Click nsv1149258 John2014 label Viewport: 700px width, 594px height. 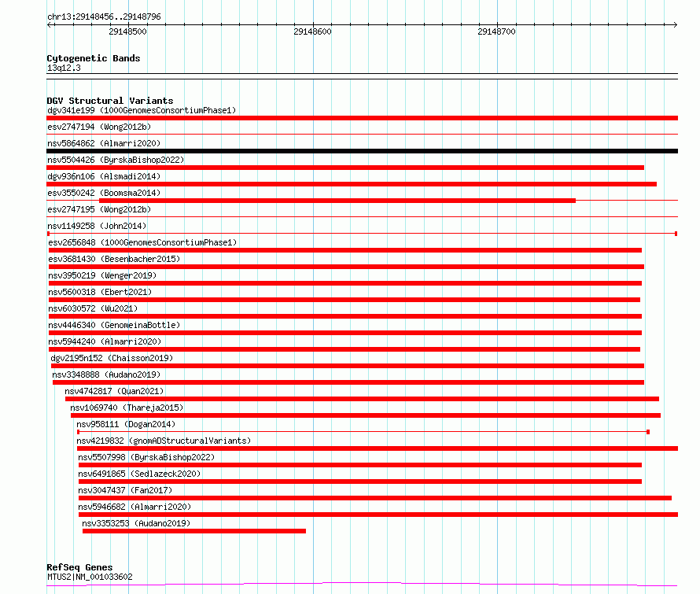tap(97, 226)
